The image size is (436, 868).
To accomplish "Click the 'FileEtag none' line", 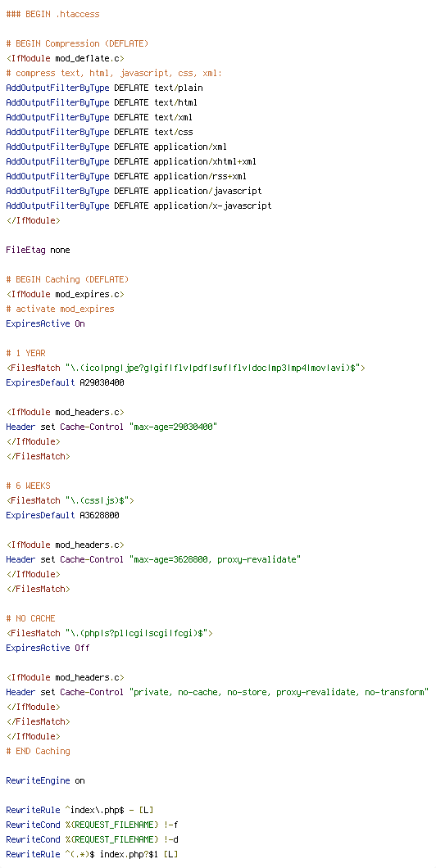I will (x=38, y=251).
